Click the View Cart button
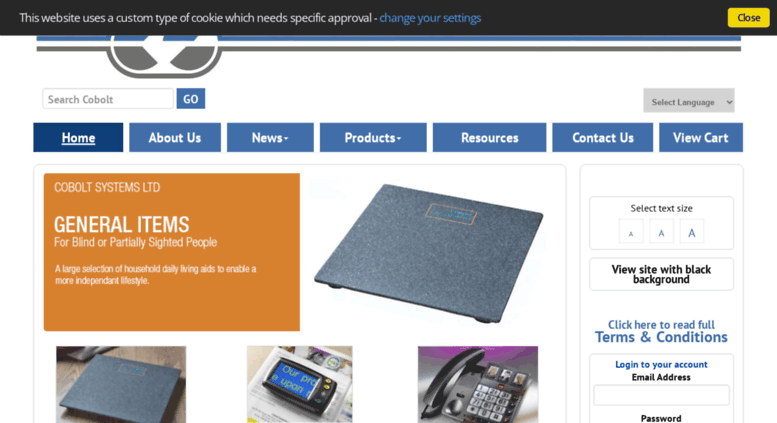Image resolution: width=777 pixels, height=423 pixels. coord(701,137)
